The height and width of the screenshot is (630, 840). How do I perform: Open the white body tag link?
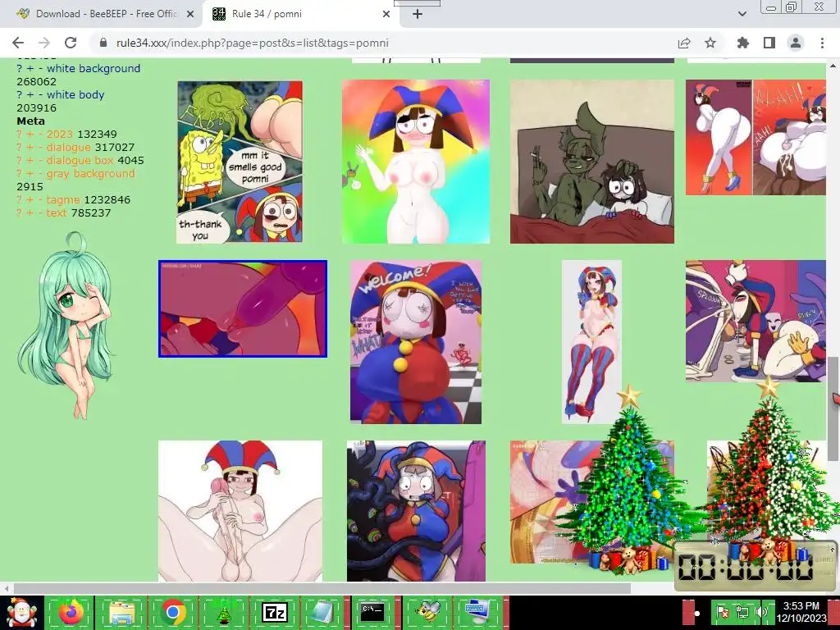pos(75,95)
